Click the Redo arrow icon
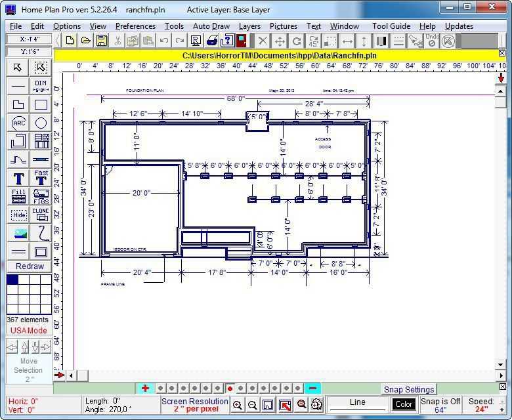Image resolution: width=512 pixels, height=420 pixels. 180,41
